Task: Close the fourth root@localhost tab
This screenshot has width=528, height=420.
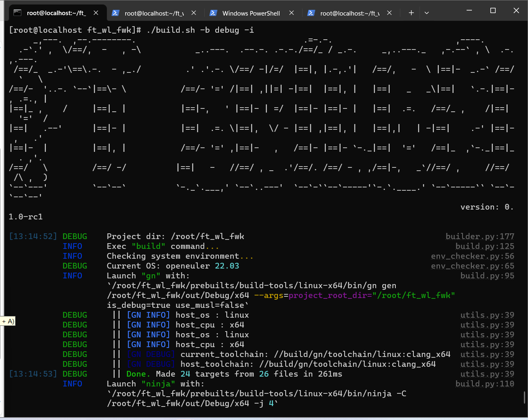Action: click(389, 13)
